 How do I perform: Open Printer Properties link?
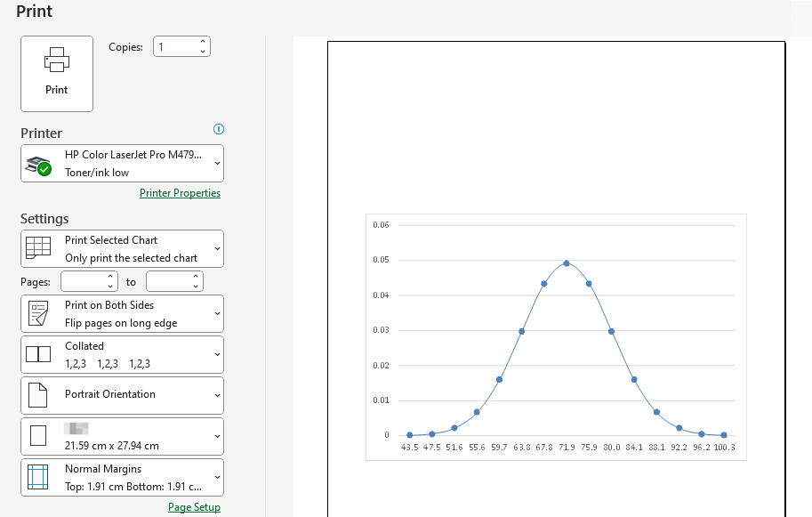coord(180,193)
